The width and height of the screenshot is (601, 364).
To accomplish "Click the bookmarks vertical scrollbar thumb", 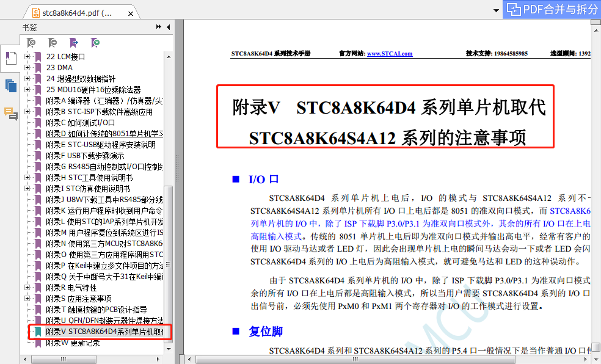I will click(x=168, y=265).
